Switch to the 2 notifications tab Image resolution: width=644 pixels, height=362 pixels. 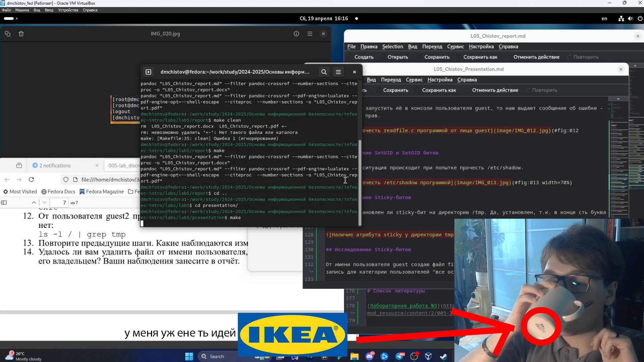pyautogui.click(x=55, y=166)
